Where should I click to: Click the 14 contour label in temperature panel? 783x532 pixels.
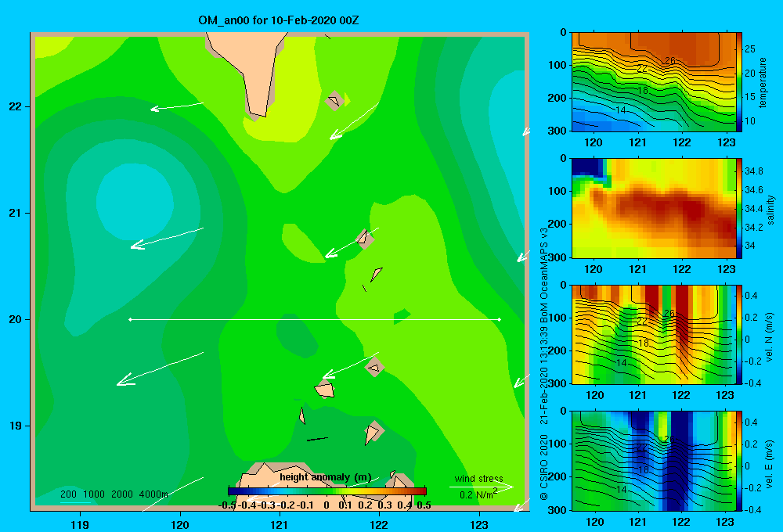pyautogui.click(x=620, y=110)
